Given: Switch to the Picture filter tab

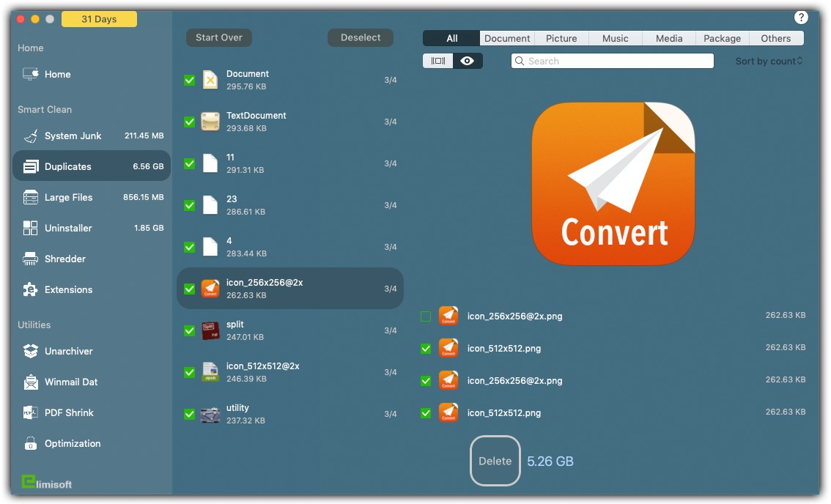Looking at the screenshot, I should (561, 39).
